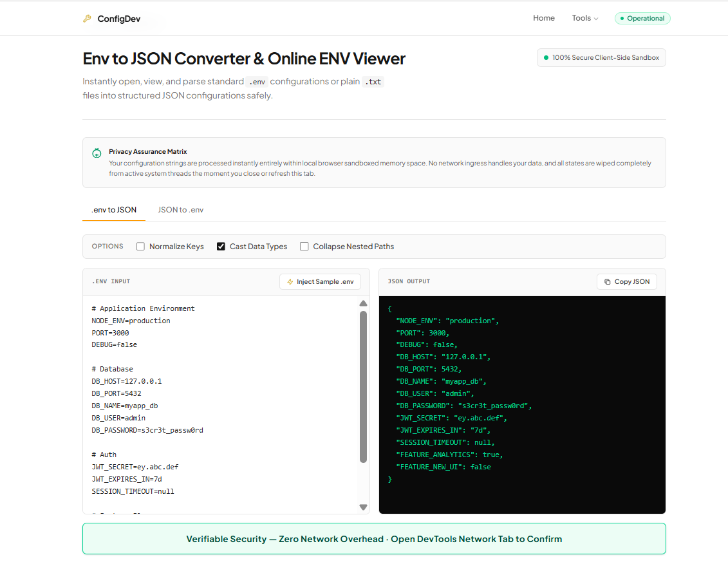The width and height of the screenshot is (728, 573).
Task: Click the "NODE_ENV": "production" output line
Action: [447, 321]
